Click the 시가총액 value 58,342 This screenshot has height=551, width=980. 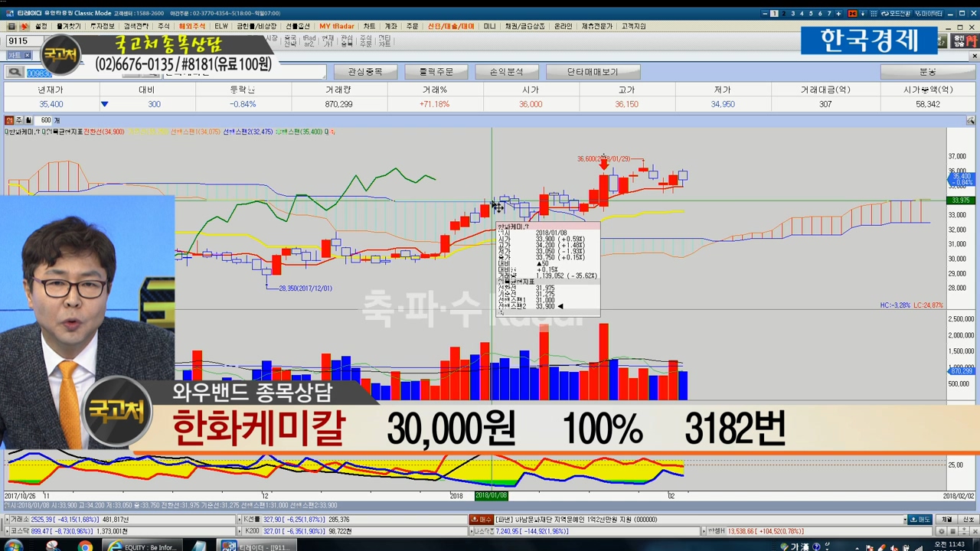click(x=927, y=104)
